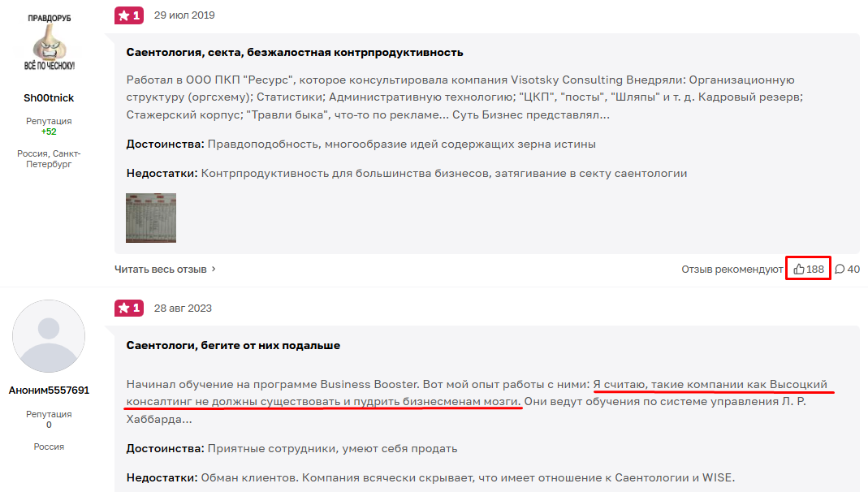Click the 'Недостатки: Обман клиентов' line
This screenshot has width=868, height=492.
(430, 477)
